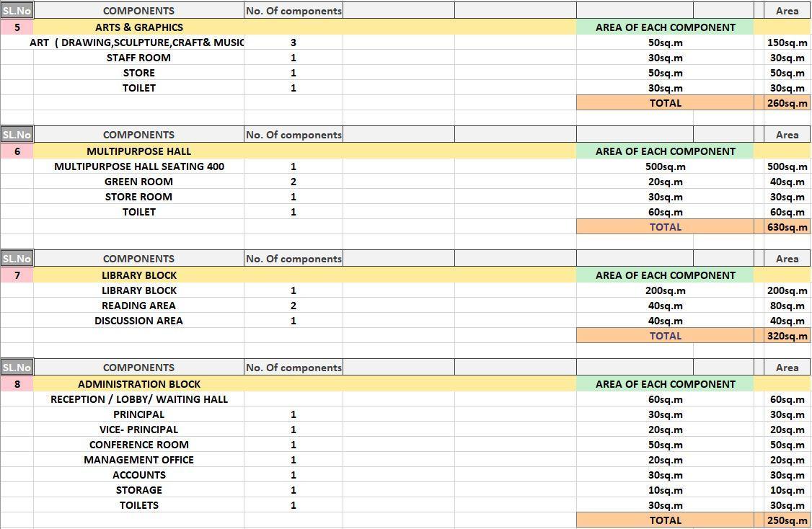Image resolution: width=812 pixels, height=529 pixels.
Task: Click the 260sq.m total cell
Action: (787, 103)
